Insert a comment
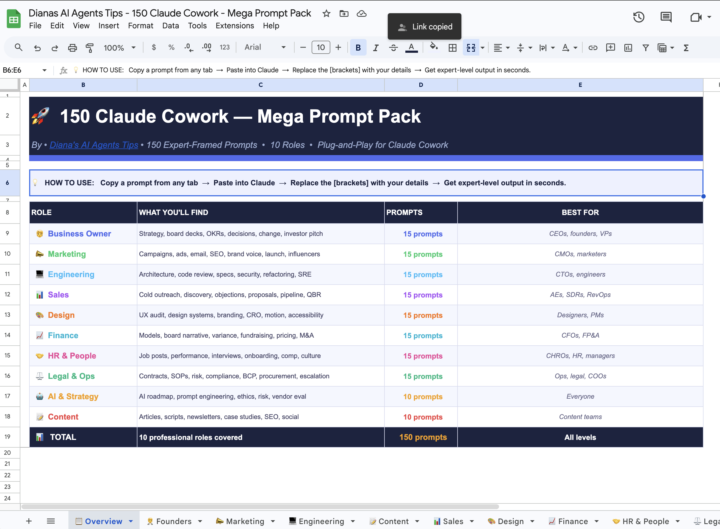Viewport: 720px width, 529px height. tap(610, 48)
